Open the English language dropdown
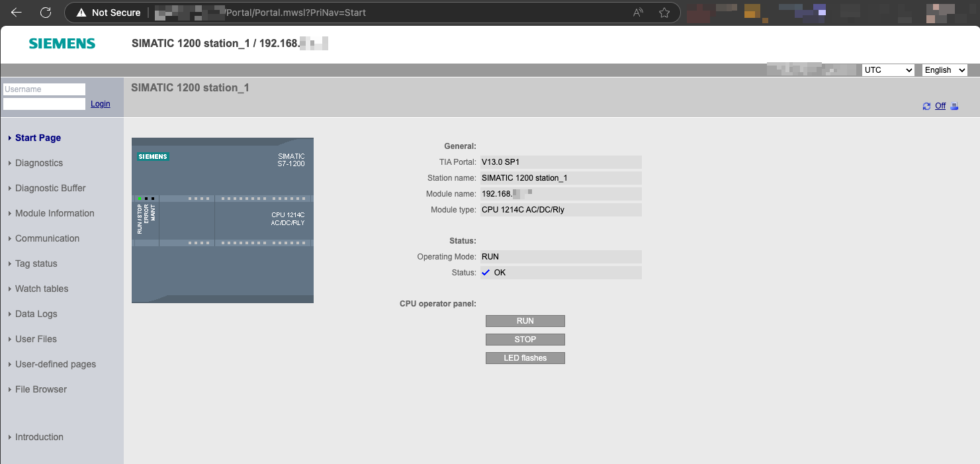 coord(945,70)
